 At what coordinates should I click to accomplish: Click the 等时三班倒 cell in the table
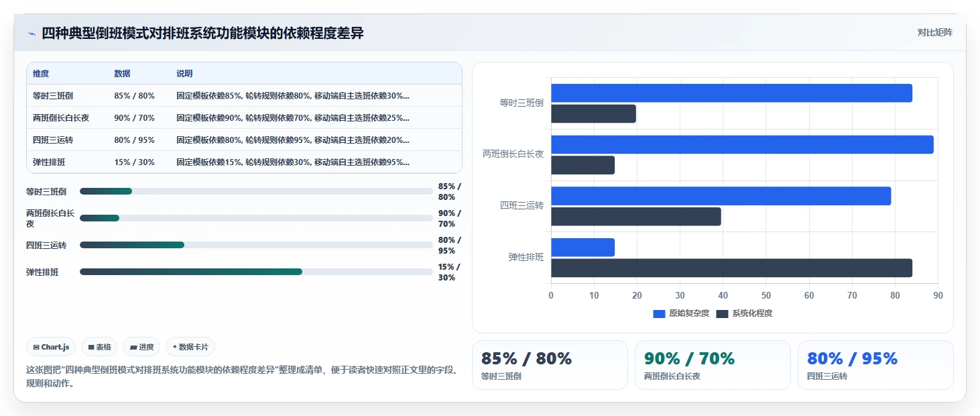coord(53,95)
